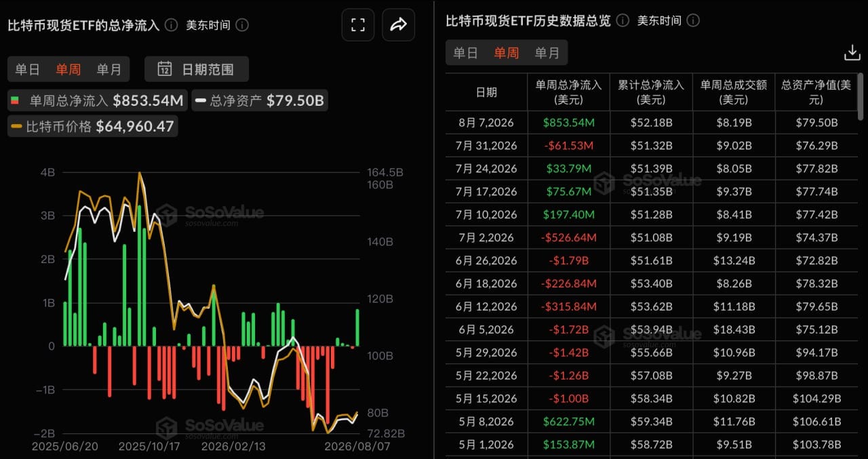
Task: Click the $79.50B cell in table
Action: (816, 123)
